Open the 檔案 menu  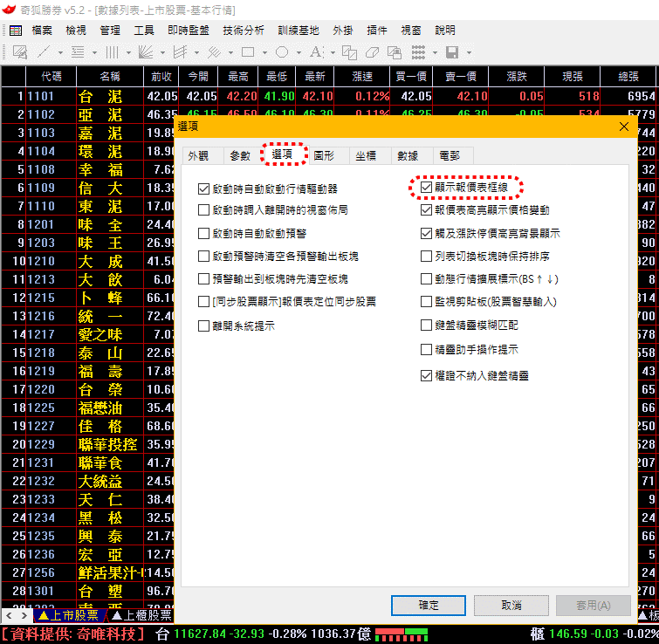(42, 31)
